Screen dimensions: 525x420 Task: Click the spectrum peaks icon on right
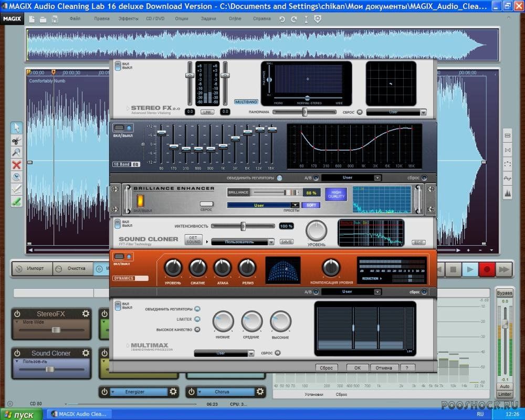pos(508,193)
